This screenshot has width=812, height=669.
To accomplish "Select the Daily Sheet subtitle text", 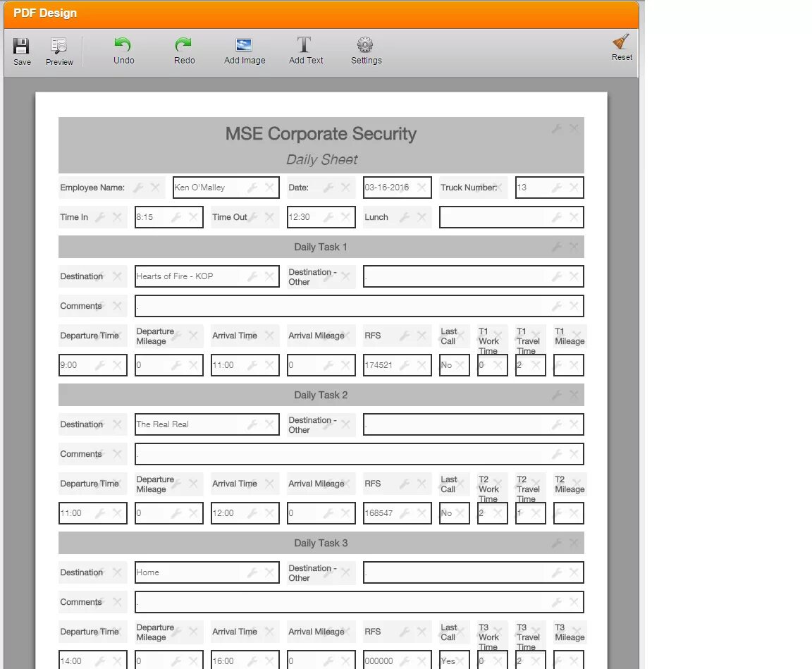I will click(321, 159).
